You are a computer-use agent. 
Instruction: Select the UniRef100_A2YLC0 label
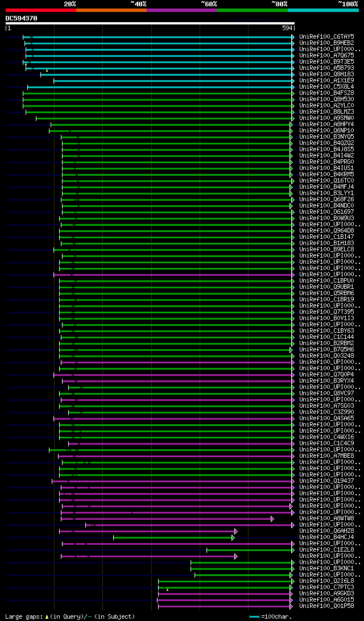coord(327,105)
